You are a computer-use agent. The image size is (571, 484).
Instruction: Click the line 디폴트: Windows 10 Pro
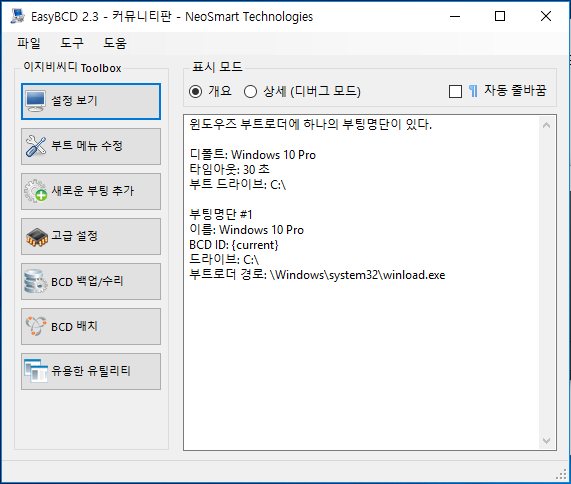click(252, 155)
